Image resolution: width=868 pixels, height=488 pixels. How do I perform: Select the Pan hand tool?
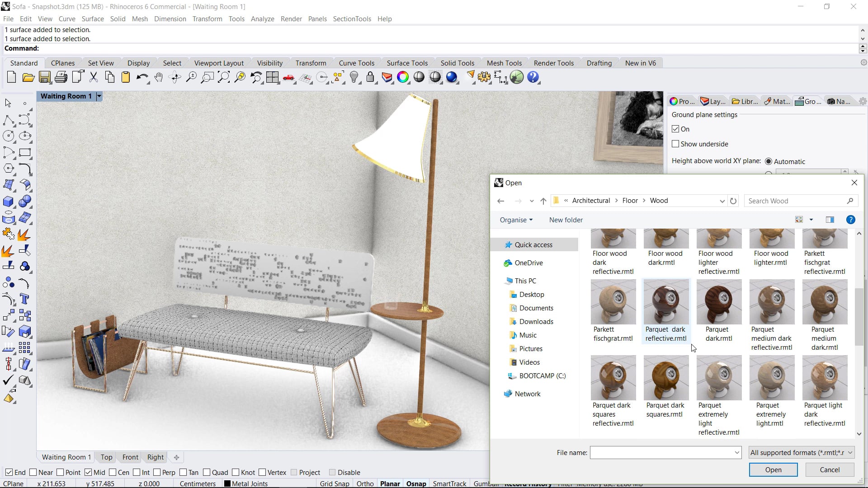(158, 77)
